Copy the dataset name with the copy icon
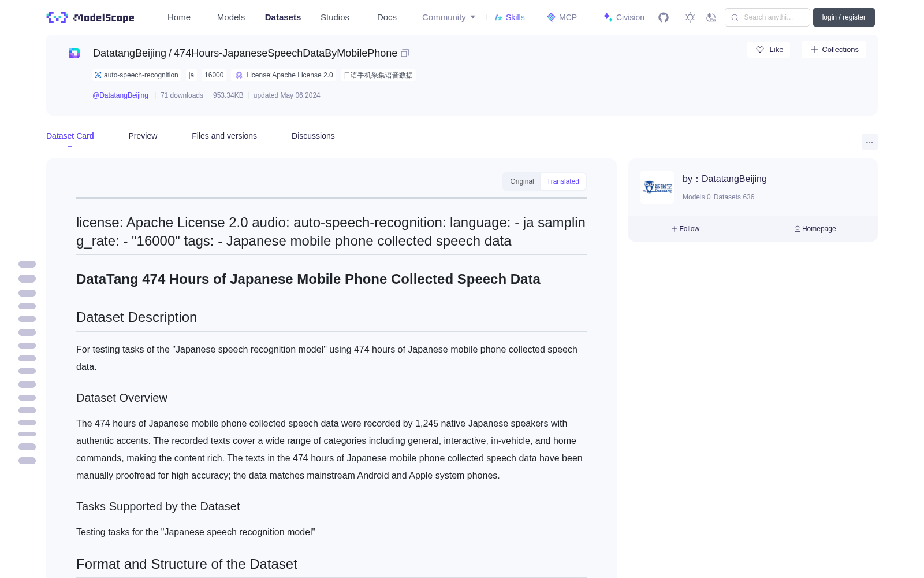 [405, 53]
